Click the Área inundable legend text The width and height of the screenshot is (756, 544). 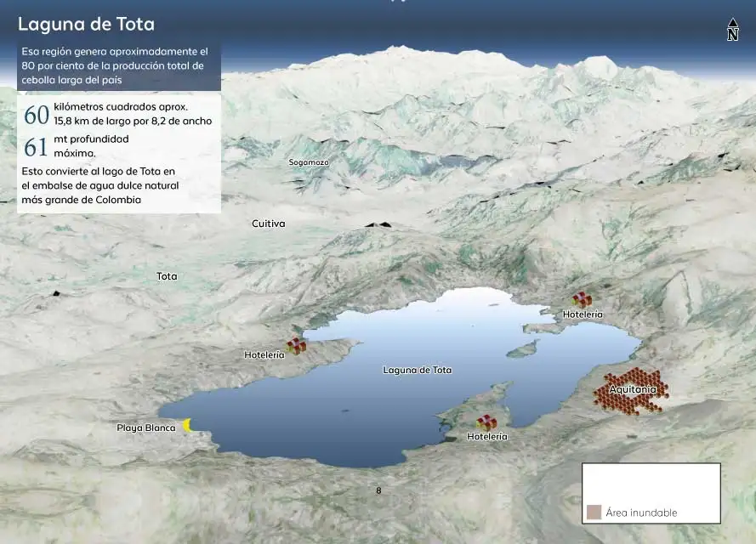pos(641,513)
